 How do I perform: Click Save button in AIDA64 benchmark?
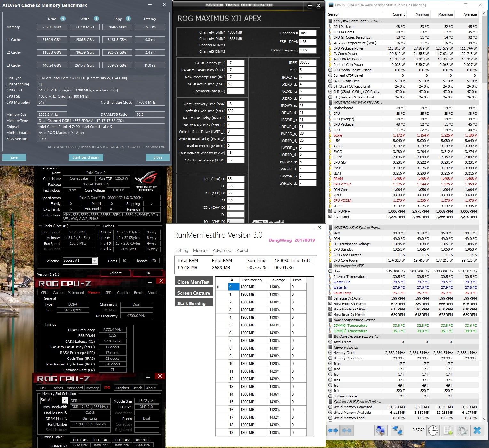click(14, 157)
